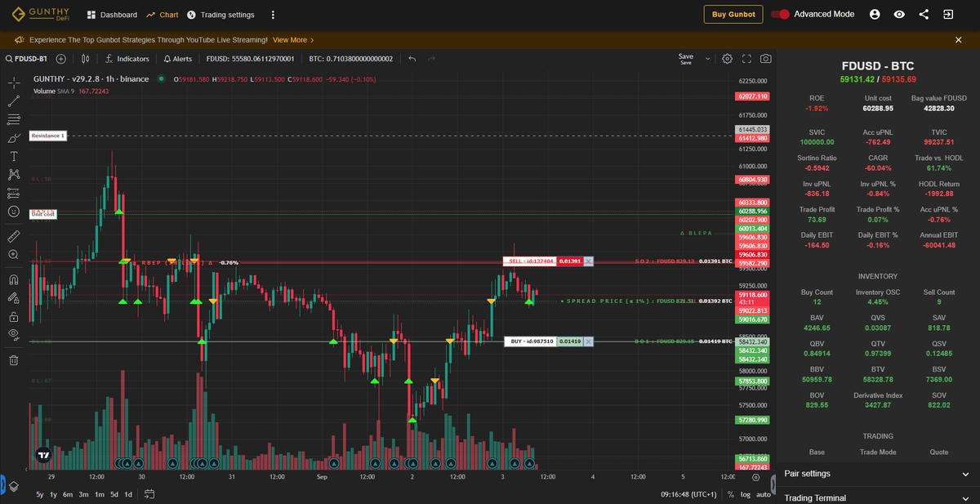The image size is (980, 504).
Task: Open Trading settings
Action: [220, 15]
